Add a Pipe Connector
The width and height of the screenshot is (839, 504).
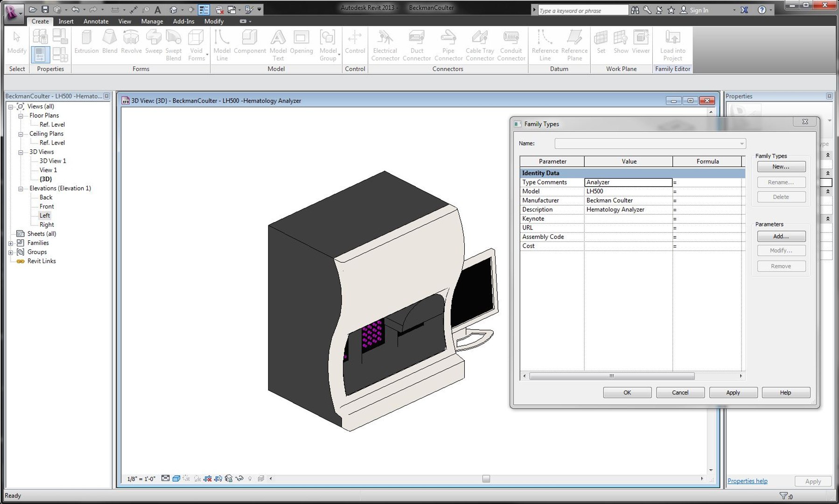pos(448,45)
